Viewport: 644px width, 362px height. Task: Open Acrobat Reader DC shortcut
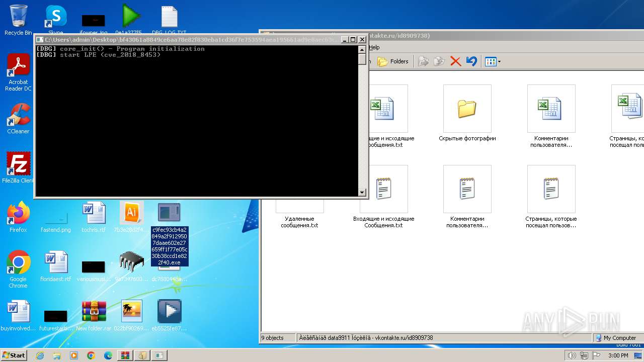click(18, 72)
